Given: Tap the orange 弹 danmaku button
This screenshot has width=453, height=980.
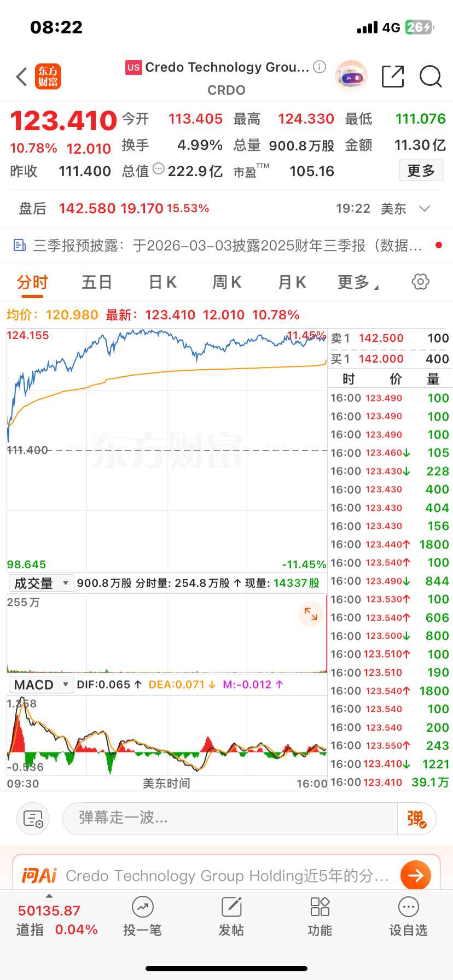Looking at the screenshot, I should pyautogui.click(x=416, y=819).
